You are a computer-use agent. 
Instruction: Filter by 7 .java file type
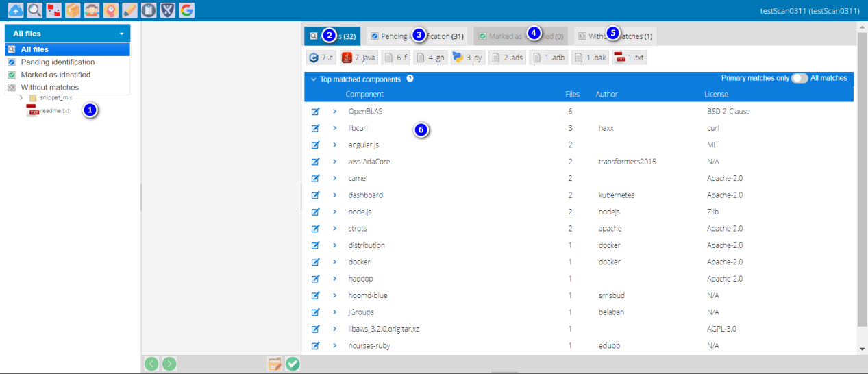[359, 58]
